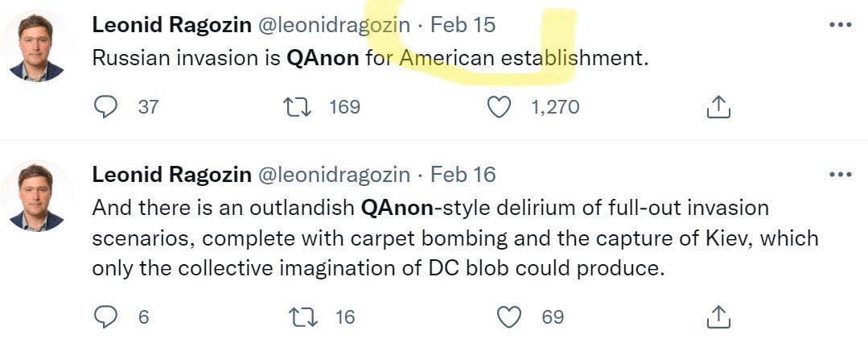The image size is (868, 339).
Task: Open the Feb 15 timestamp link
Action: (x=463, y=25)
